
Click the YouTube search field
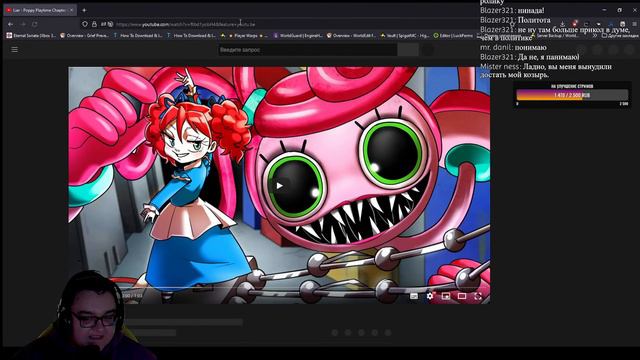pyautogui.click(x=308, y=50)
